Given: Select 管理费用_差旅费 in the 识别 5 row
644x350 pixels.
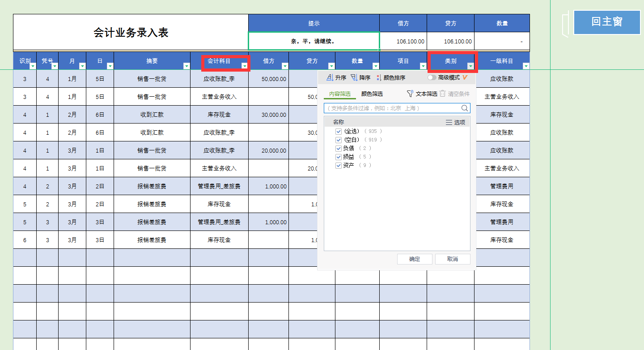Looking at the screenshot, I should click(219, 222).
